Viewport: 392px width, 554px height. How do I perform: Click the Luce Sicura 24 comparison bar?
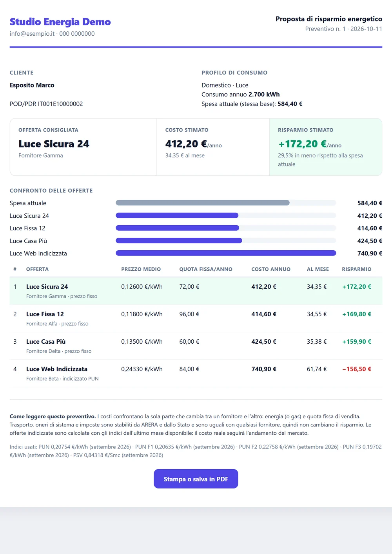point(177,215)
